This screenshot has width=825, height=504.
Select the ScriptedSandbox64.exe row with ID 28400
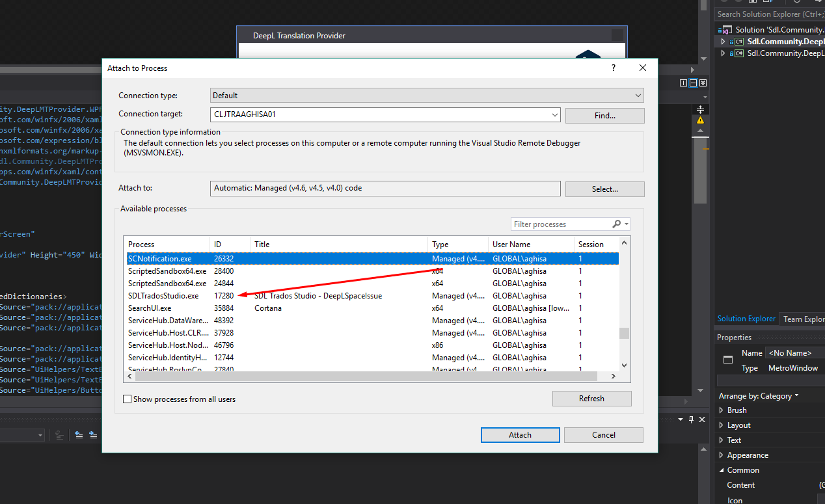[372, 271]
